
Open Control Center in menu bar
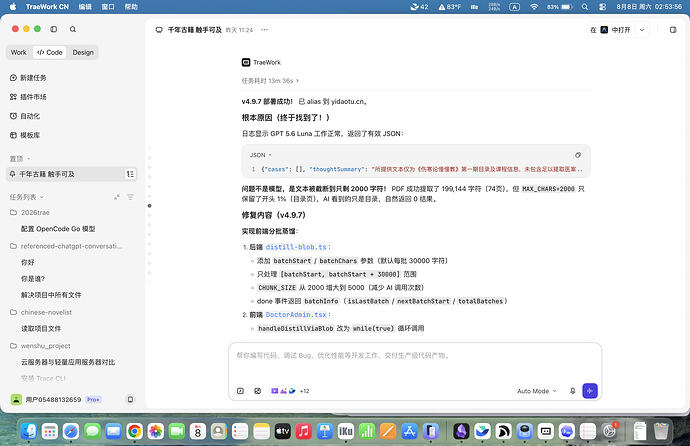point(602,7)
